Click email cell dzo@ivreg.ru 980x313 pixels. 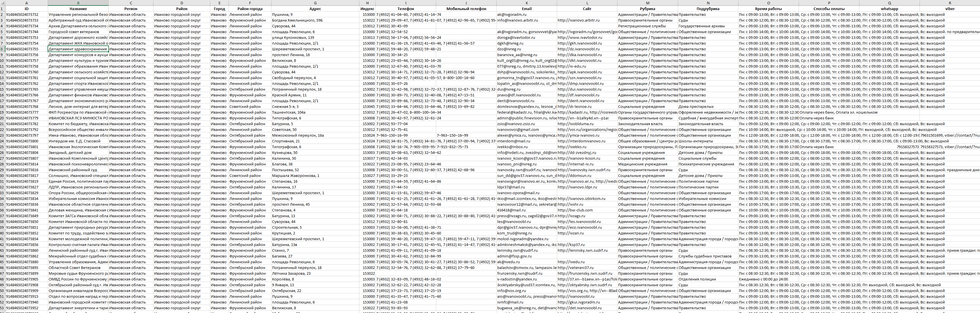(527, 49)
